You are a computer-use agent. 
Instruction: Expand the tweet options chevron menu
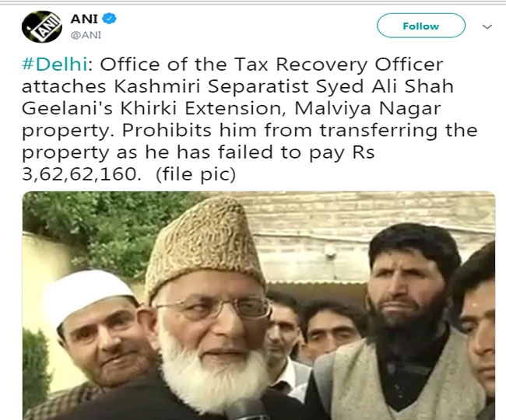[487, 26]
